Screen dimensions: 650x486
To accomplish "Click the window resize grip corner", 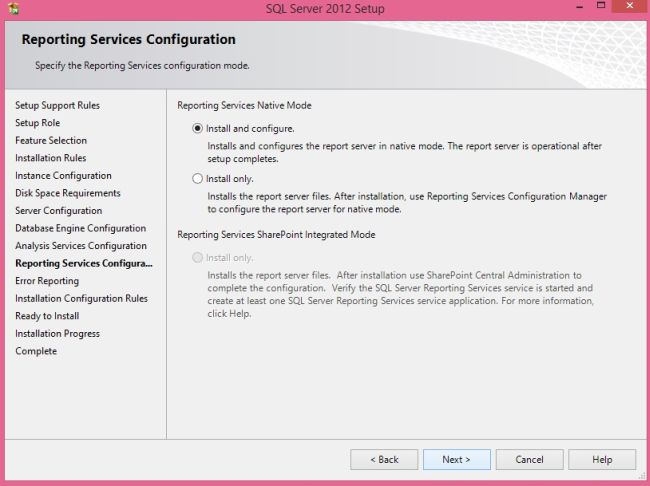I will (x=643, y=476).
